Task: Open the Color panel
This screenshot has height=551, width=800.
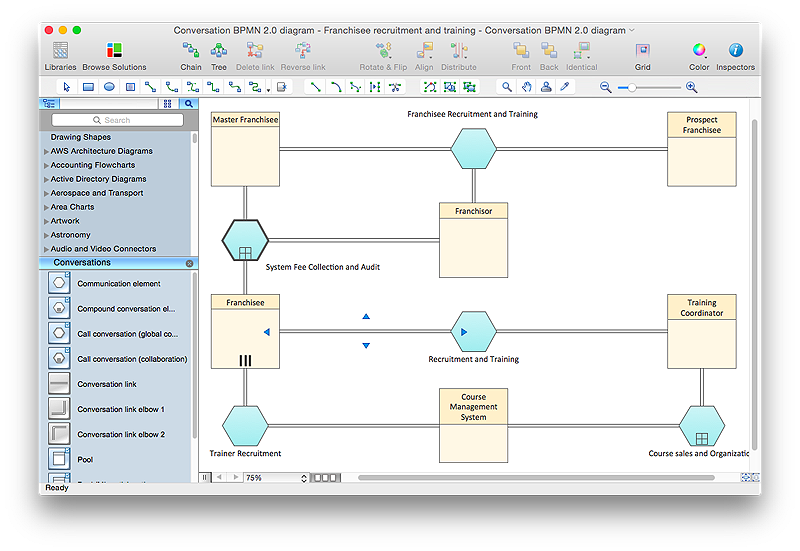Action: coord(699,56)
